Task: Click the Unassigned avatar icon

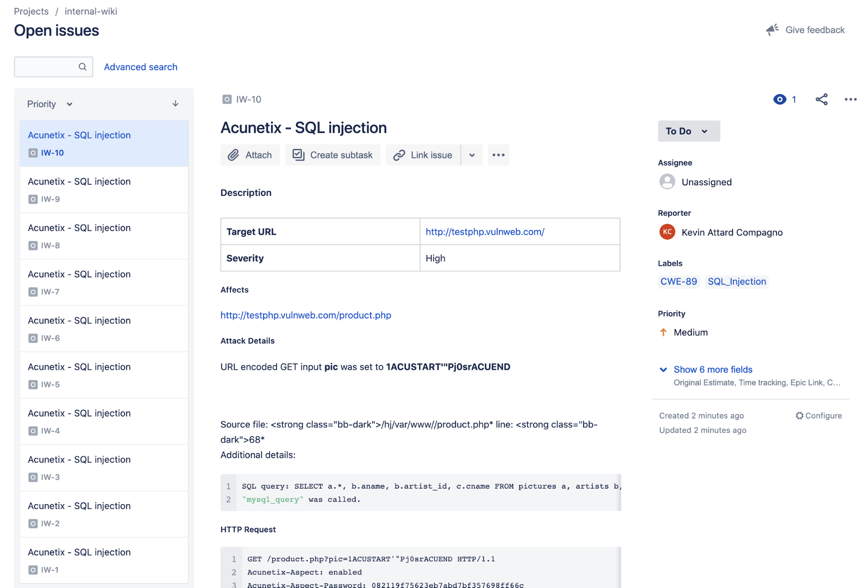Action: [667, 182]
